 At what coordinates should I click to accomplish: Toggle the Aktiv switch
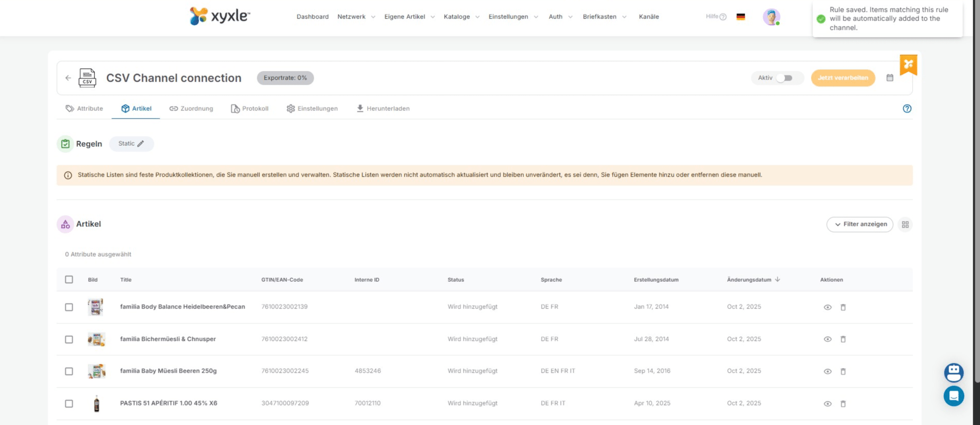click(784, 78)
